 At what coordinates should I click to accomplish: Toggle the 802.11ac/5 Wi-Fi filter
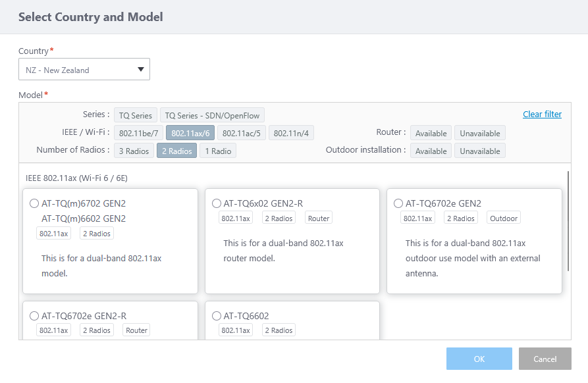[242, 133]
